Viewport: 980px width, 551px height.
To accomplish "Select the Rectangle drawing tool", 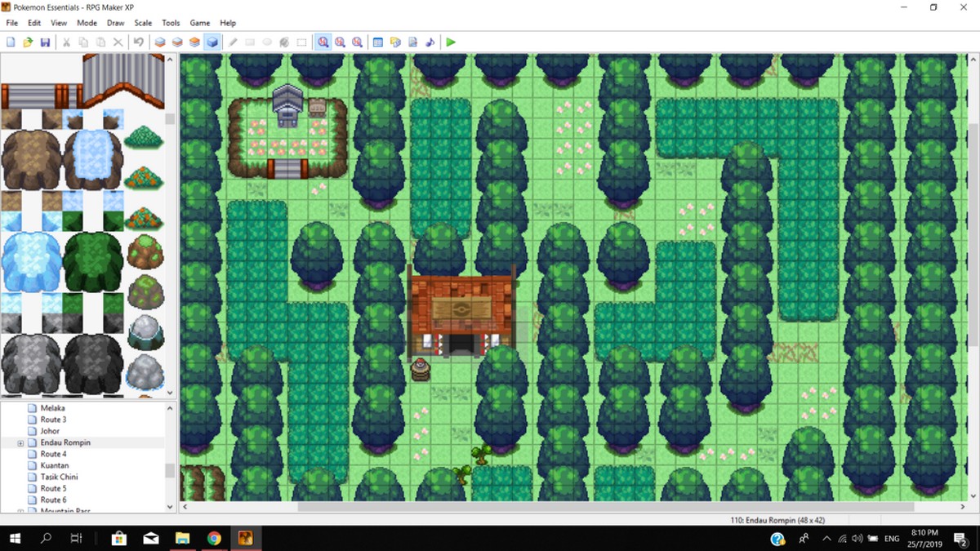I will coord(250,42).
